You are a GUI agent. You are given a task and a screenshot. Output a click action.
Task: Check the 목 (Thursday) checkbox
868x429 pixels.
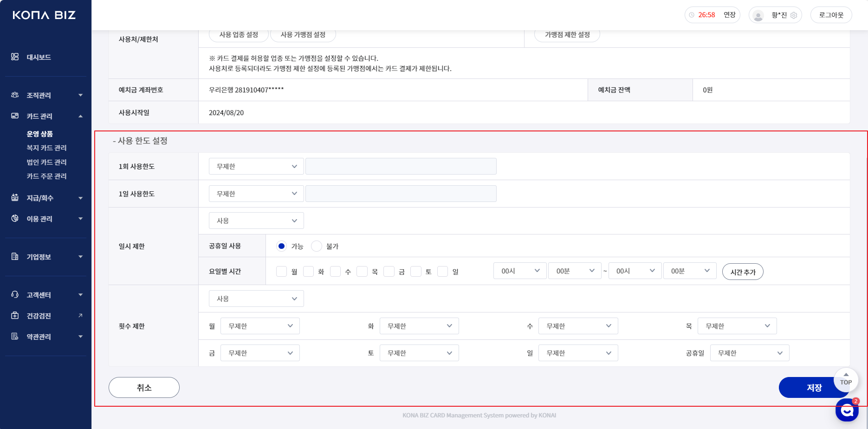(x=362, y=271)
